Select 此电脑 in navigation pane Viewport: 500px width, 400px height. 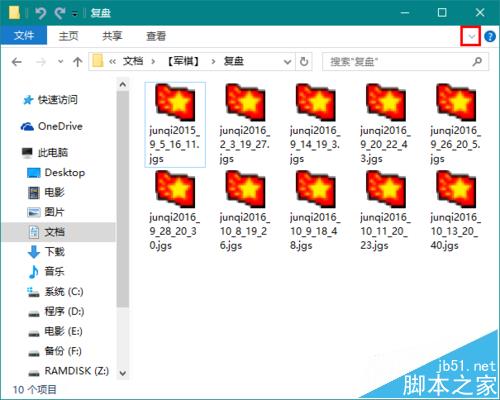pos(53,153)
